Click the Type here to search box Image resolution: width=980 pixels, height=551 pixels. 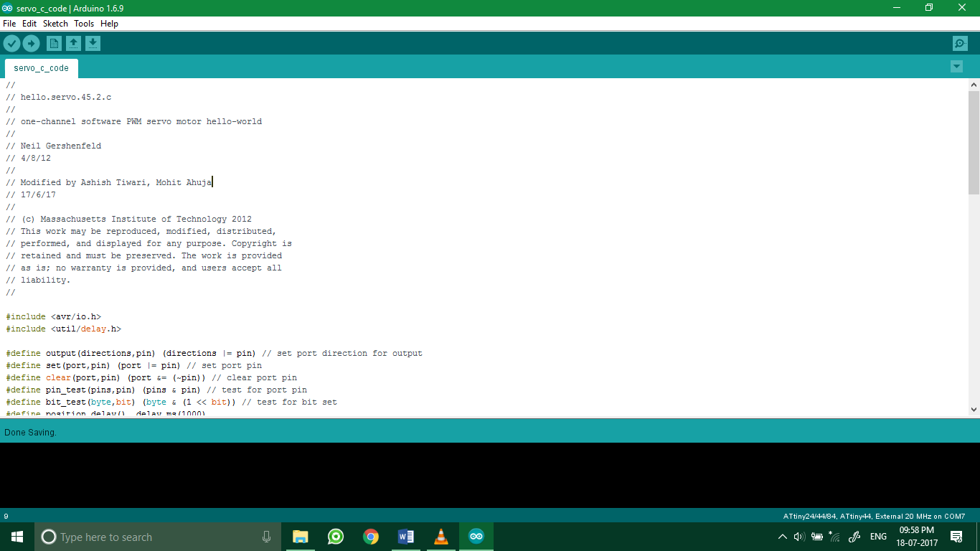(x=158, y=537)
